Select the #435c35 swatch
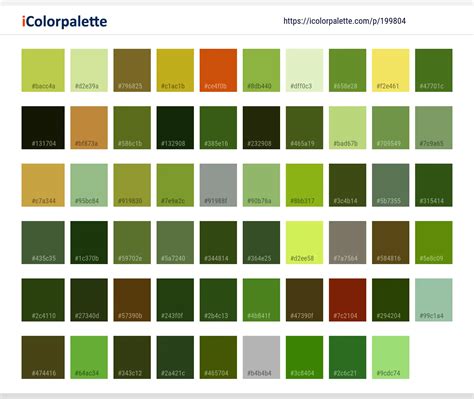 click(43, 242)
